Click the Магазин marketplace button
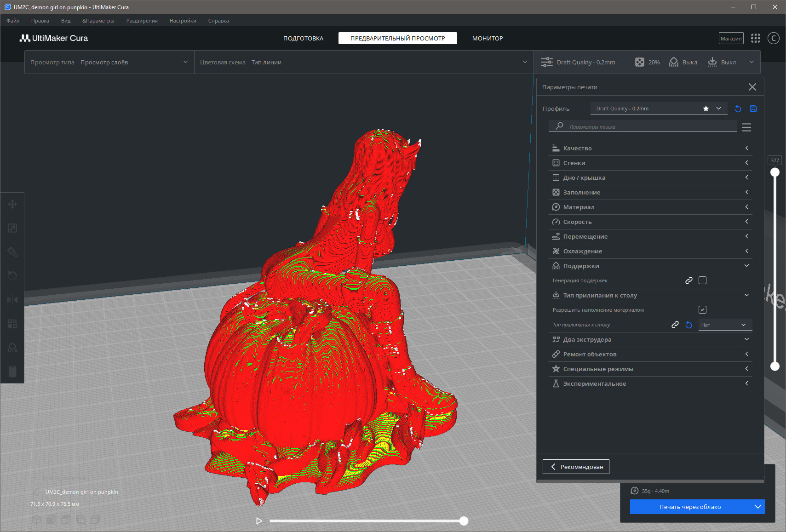 tap(731, 38)
